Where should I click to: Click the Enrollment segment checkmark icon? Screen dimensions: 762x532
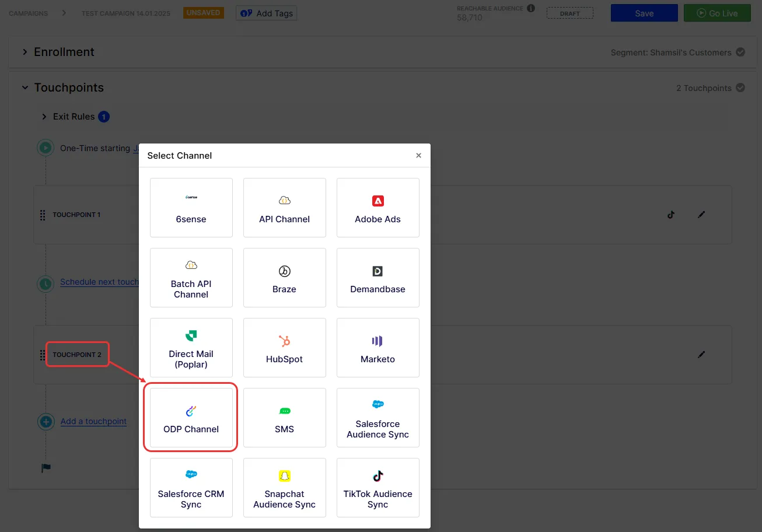point(740,52)
